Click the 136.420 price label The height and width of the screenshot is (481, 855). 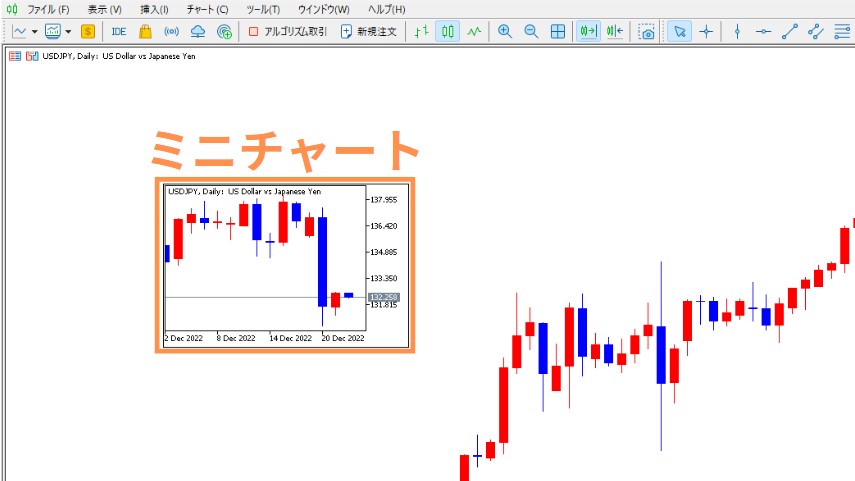tap(384, 226)
